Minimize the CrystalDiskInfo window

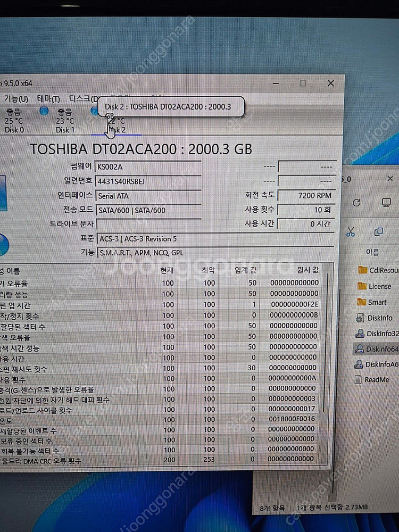[276, 83]
